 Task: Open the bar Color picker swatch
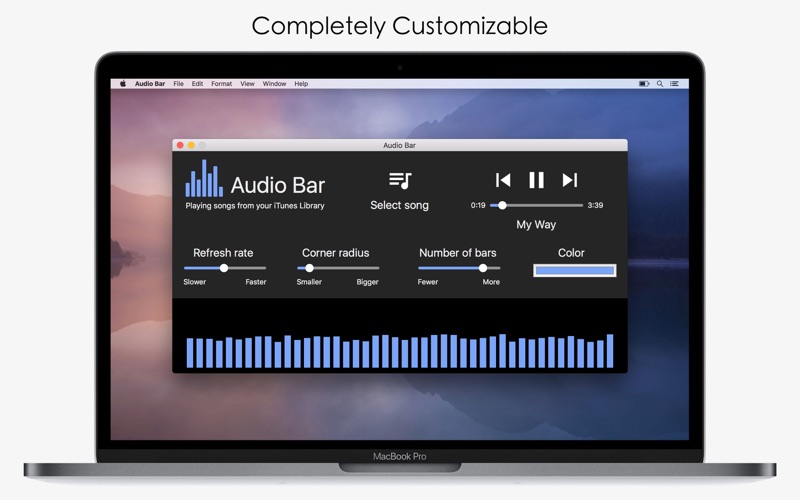coord(574,270)
